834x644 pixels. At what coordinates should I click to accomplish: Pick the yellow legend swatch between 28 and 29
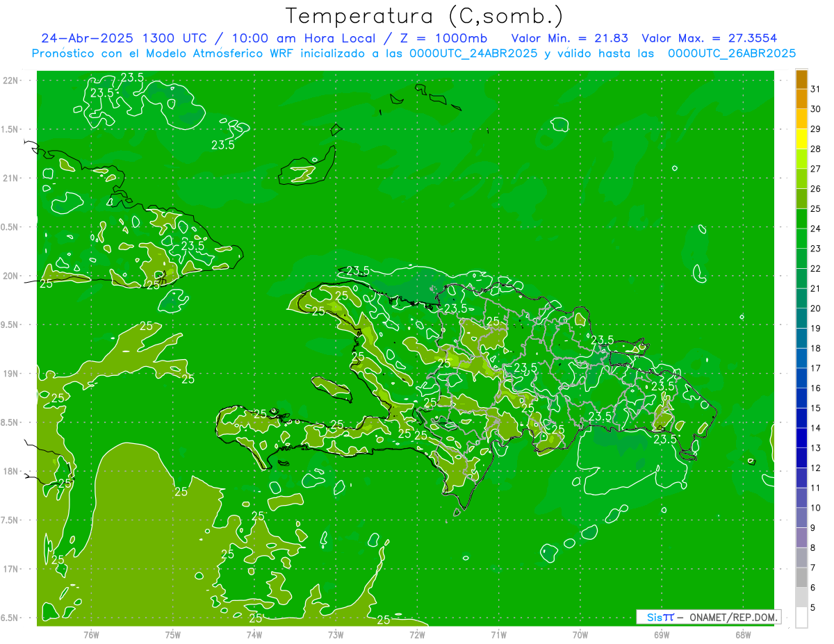[801, 139]
